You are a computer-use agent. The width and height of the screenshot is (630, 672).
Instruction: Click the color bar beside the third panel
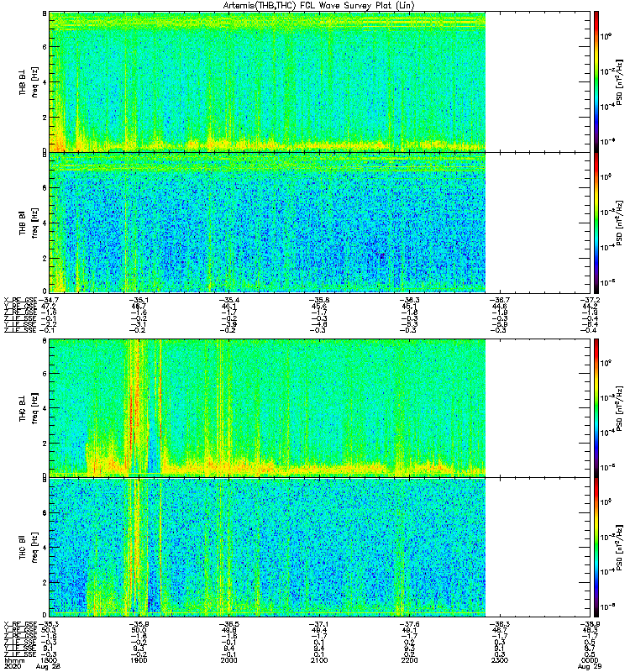click(x=596, y=407)
